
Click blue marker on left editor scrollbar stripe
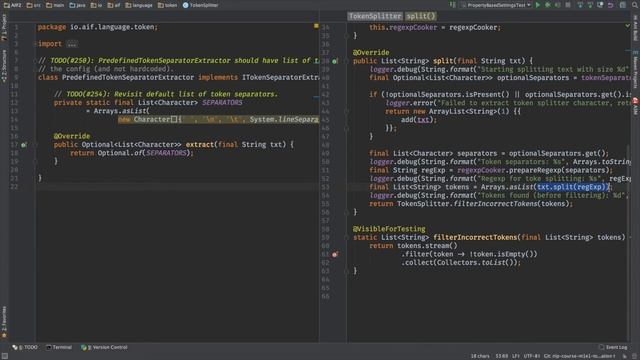point(316,98)
